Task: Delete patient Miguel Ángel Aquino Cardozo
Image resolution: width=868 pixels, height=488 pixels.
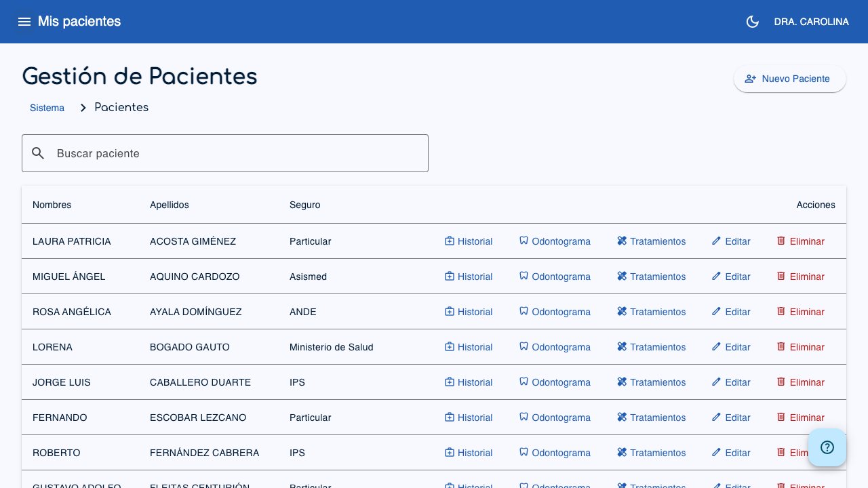Action: click(x=801, y=277)
